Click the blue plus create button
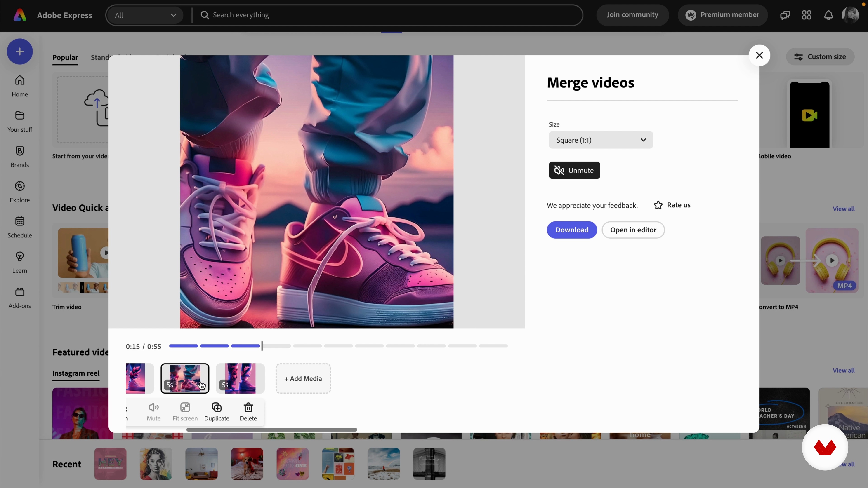 pos(19,52)
